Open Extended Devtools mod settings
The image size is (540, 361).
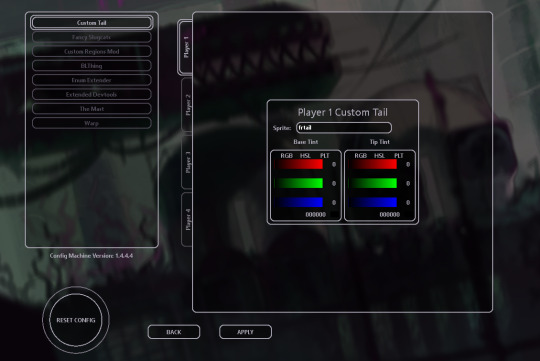(x=92, y=94)
